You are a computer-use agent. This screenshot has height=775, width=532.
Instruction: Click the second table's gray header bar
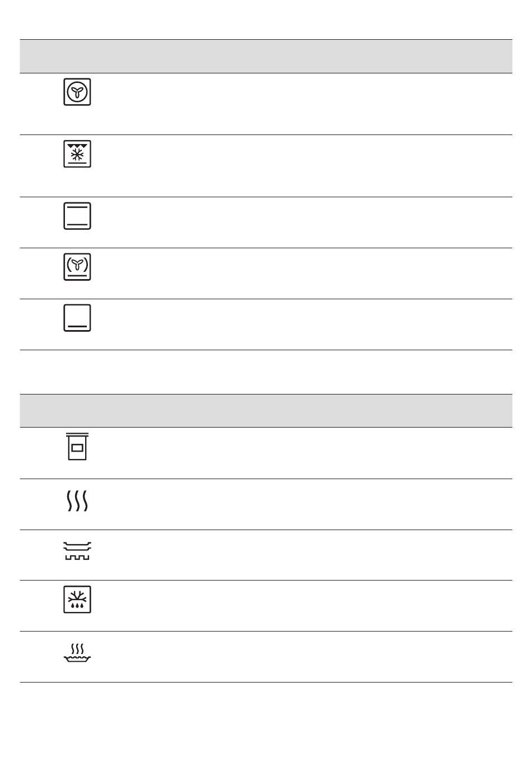pos(266,411)
